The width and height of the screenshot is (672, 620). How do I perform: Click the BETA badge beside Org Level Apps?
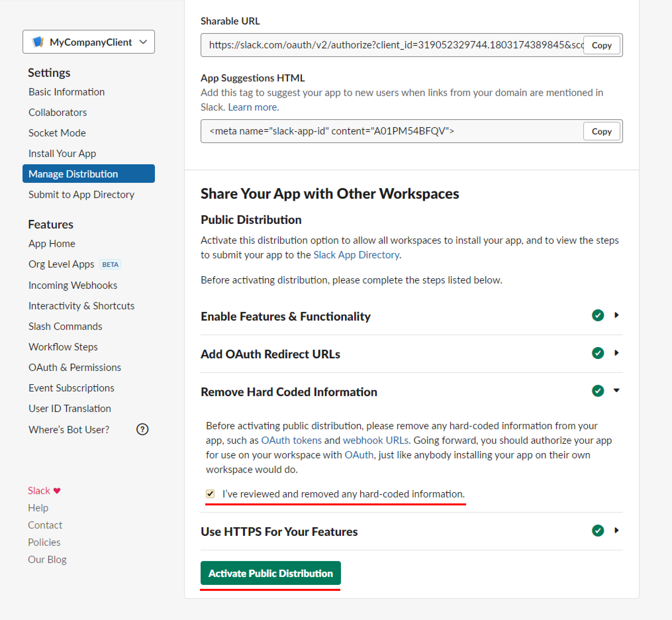110,264
